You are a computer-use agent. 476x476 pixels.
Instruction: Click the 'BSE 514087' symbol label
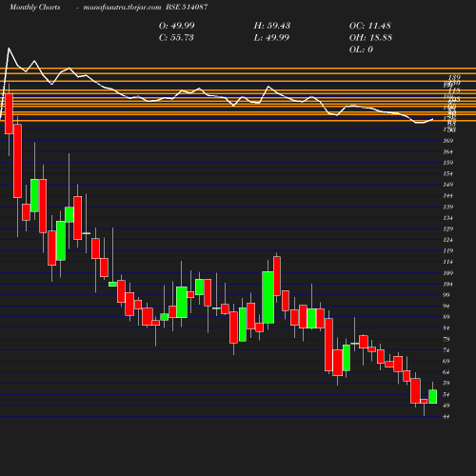[187, 7]
